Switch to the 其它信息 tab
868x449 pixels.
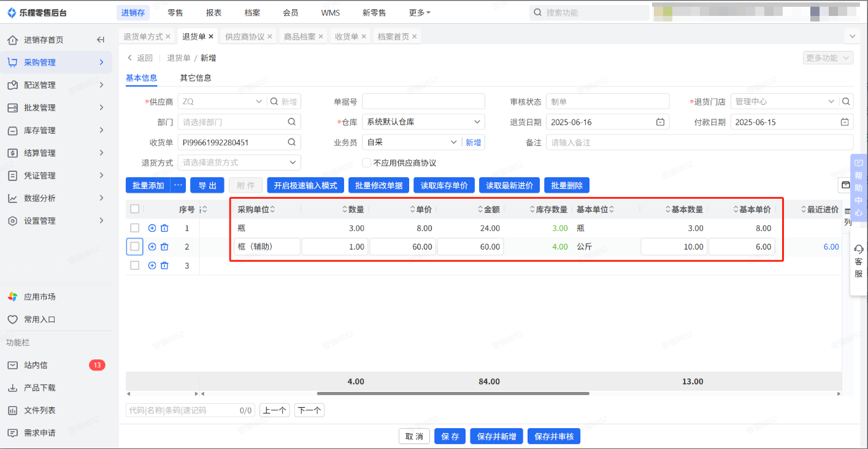pos(196,78)
